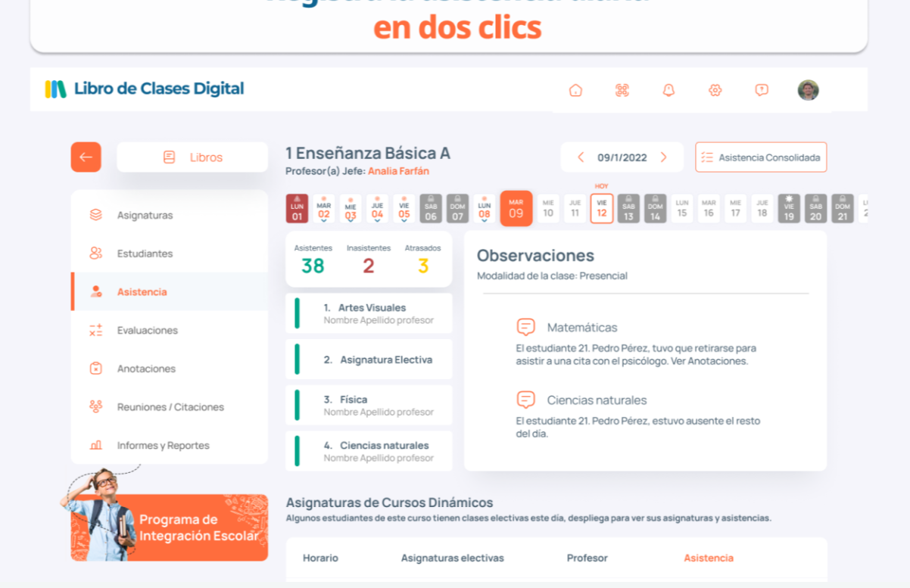Select day 09 in the date strip
Image resolution: width=910 pixels, height=588 pixels.
[x=516, y=208]
